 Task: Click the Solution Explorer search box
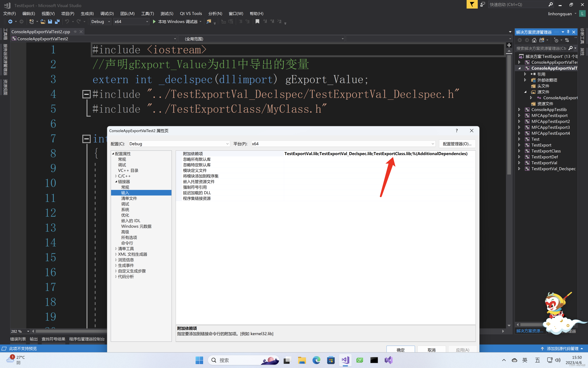pyautogui.click(x=541, y=48)
